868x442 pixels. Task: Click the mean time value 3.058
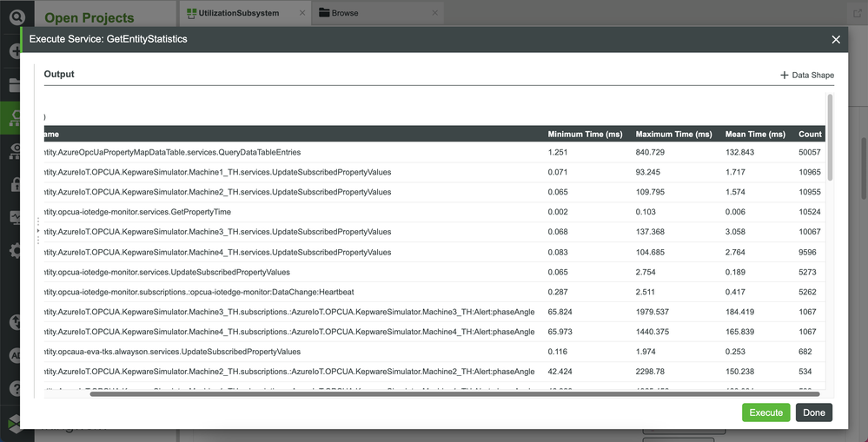735,232
